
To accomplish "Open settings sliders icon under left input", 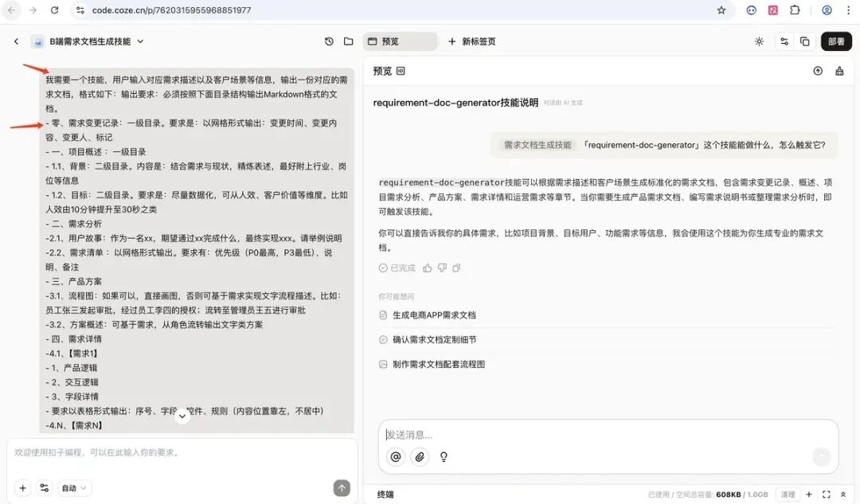I will [45, 487].
